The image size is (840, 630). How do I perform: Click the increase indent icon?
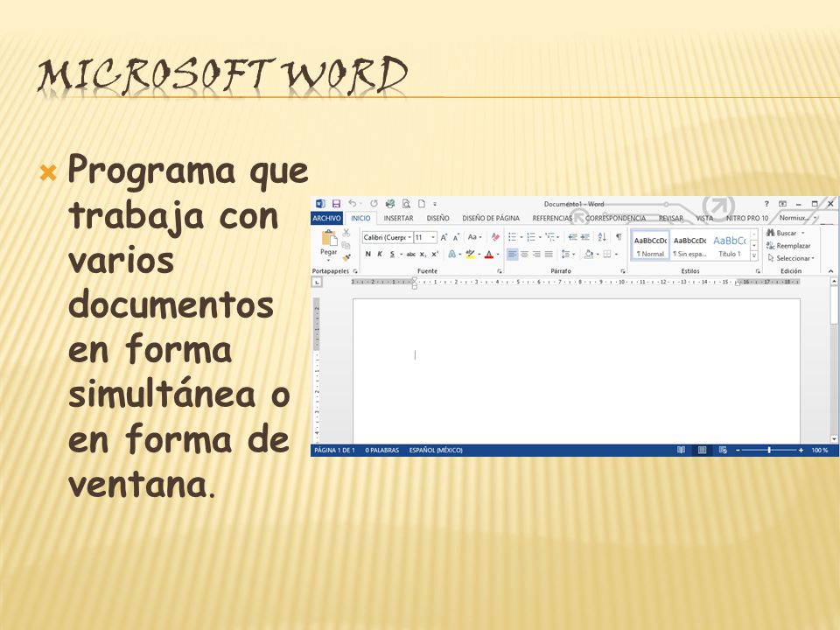pos(585,237)
